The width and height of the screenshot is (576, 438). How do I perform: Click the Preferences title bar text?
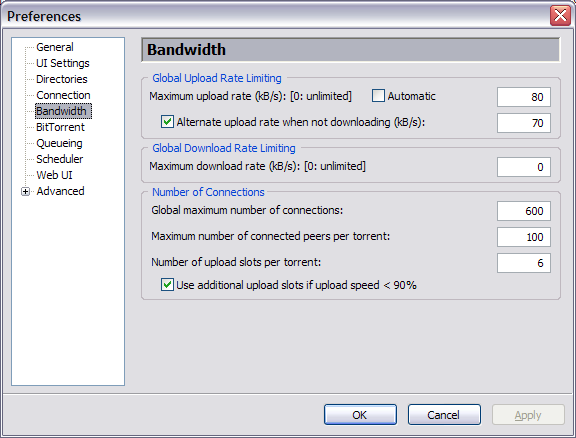pyautogui.click(x=44, y=16)
